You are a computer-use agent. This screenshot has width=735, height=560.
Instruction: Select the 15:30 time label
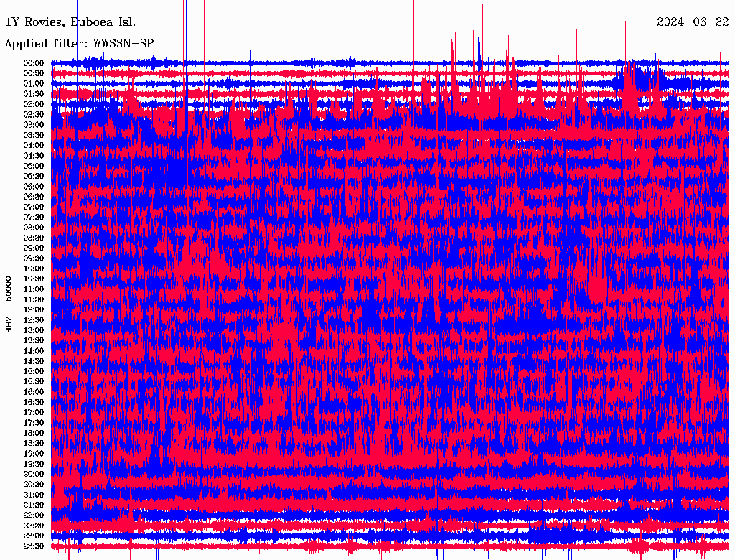coord(34,382)
